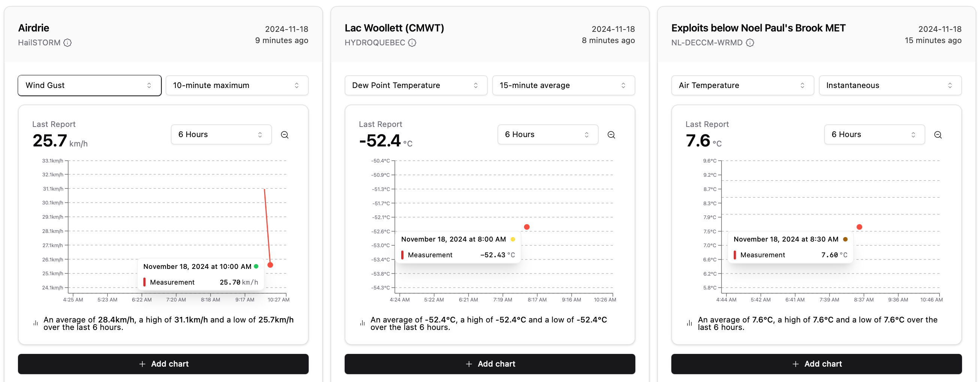
Task: Click statistics bar icon under Airdrie chart
Action: coord(35,323)
